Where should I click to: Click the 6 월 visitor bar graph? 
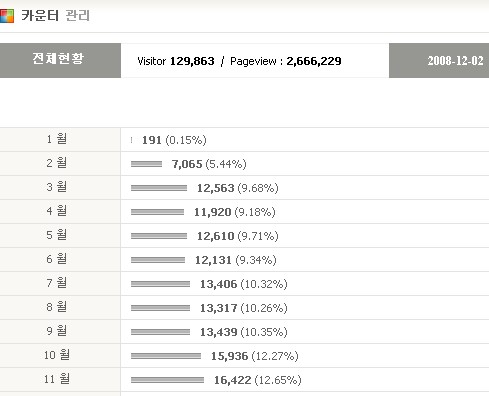click(158, 260)
